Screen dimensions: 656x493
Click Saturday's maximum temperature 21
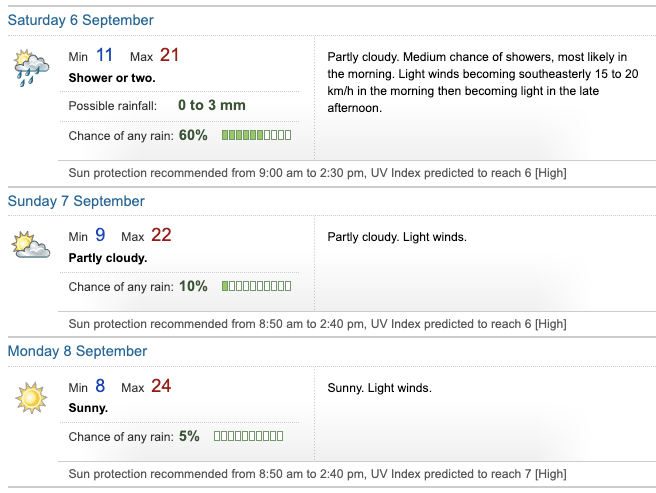[x=169, y=56]
